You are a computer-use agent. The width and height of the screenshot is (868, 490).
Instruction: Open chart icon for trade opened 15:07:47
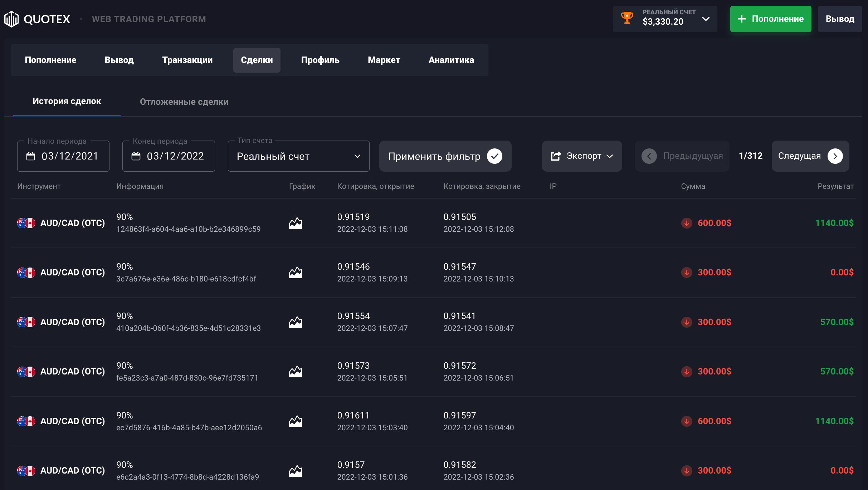296,322
